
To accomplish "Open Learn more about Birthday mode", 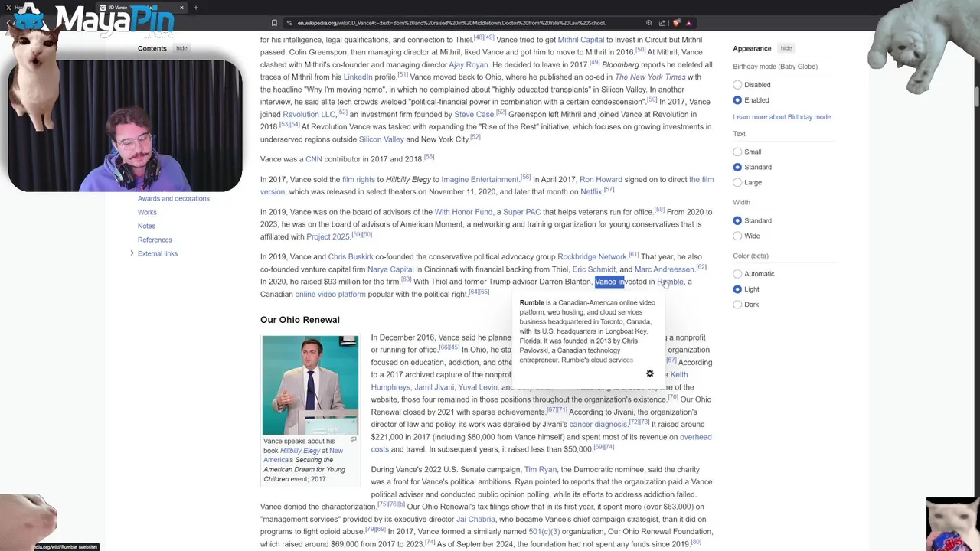I will click(x=782, y=117).
